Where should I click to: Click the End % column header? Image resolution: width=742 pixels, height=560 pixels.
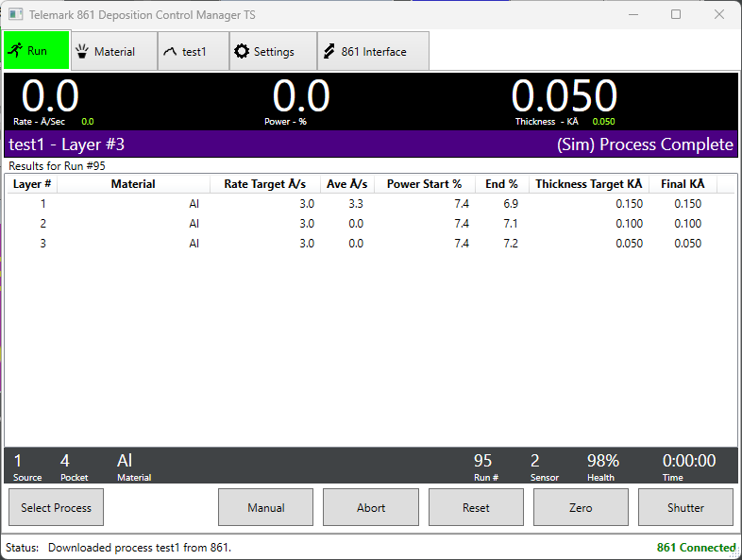click(501, 184)
